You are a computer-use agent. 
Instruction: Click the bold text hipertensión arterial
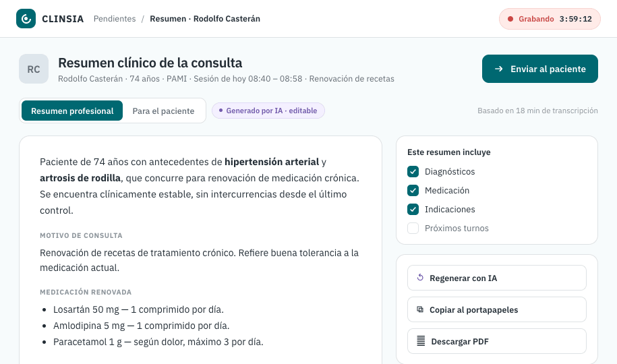272,162
